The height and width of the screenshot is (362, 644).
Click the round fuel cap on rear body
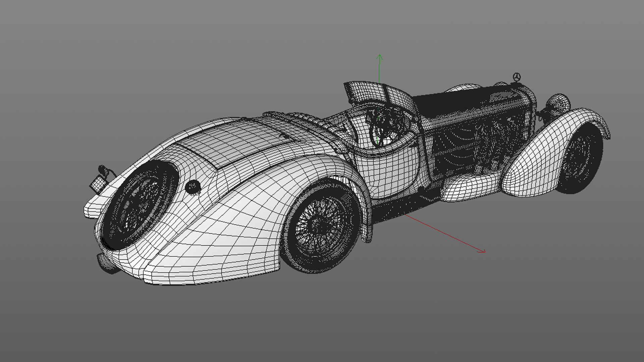tap(193, 186)
